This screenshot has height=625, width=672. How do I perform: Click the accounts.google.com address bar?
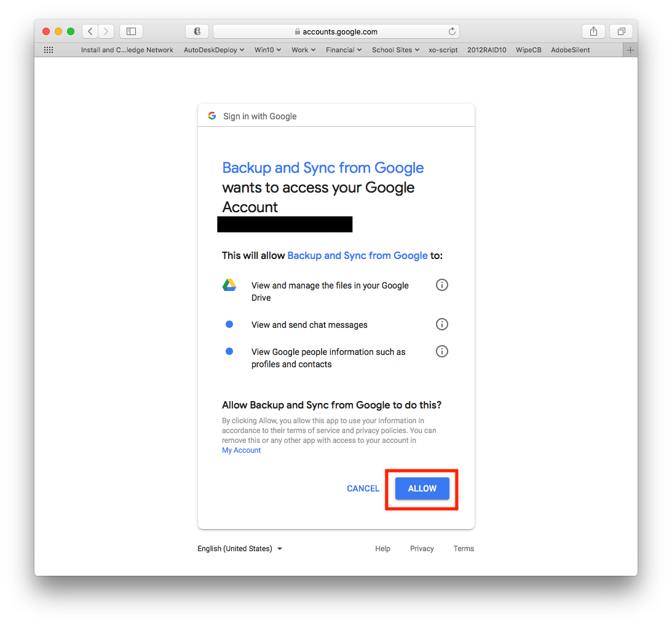336,31
